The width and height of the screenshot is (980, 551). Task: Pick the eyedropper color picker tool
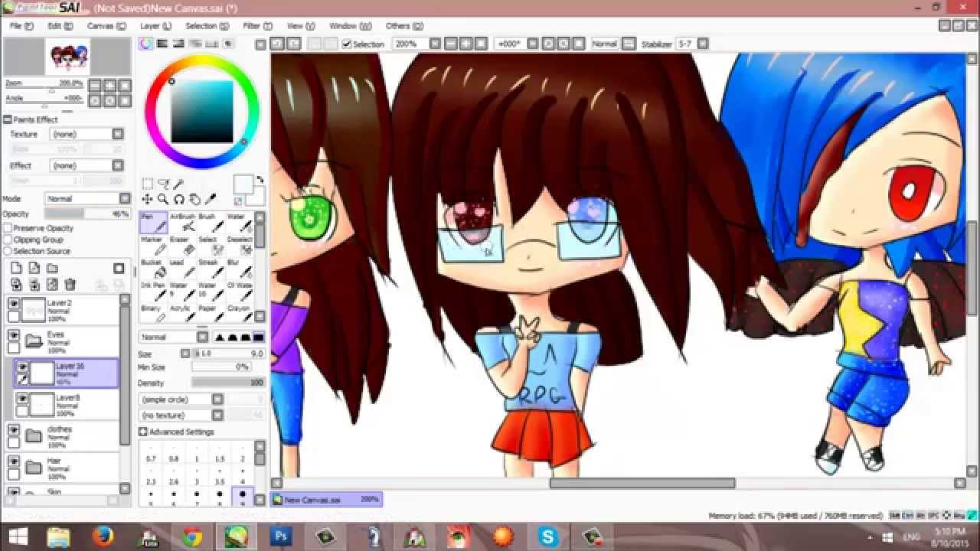(211, 200)
